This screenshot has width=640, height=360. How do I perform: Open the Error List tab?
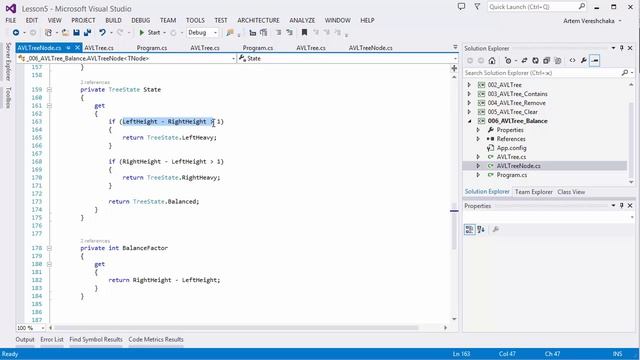52,340
